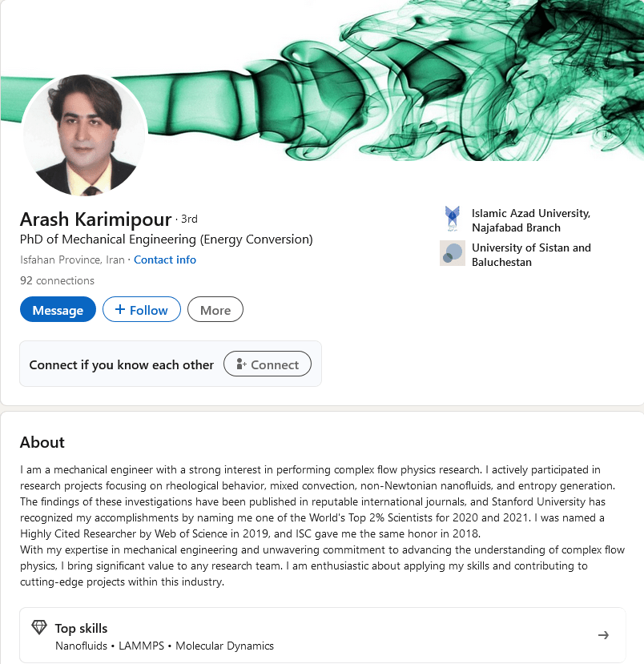Open the University of Sistan and Baluchestan text link

click(x=530, y=255)
